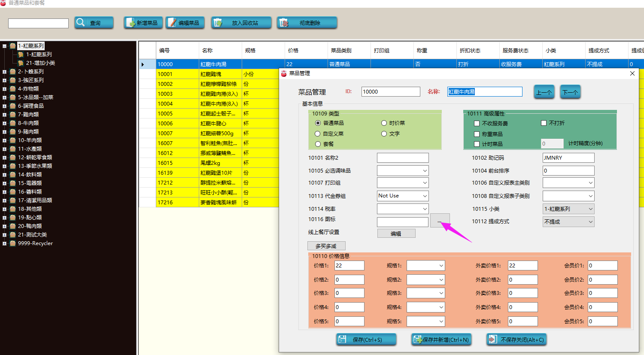
Task: Click the 菜品管理 dialog title icon
Action: click(284, 73)
